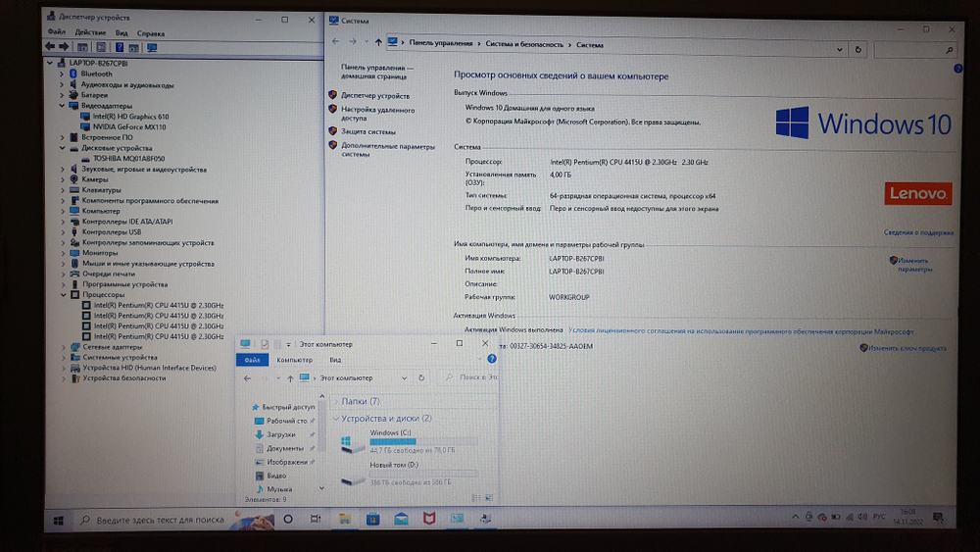The image size is (980, 552).
Task: Select the Мониторы tree item
Action: coord(100,253)
